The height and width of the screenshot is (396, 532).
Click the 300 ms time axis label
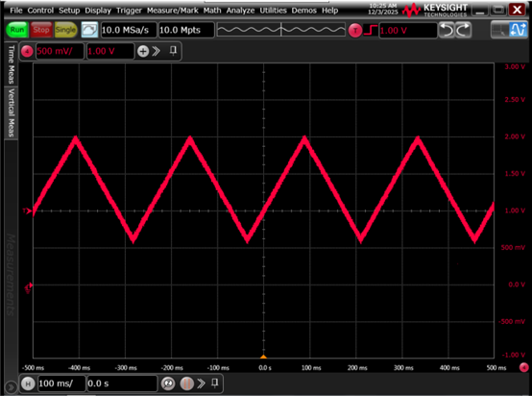(x=403, y=368)
